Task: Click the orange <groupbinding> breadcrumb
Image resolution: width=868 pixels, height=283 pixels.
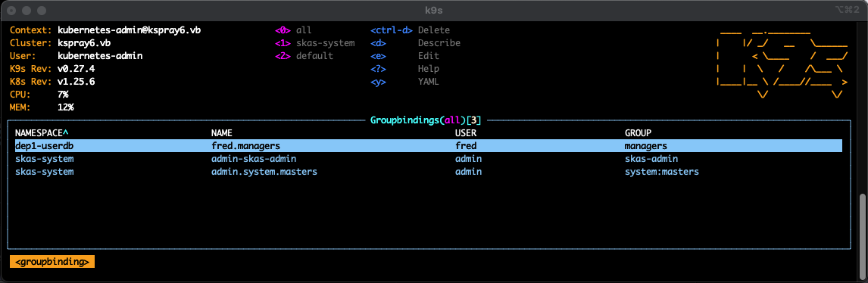Action: 52,262
